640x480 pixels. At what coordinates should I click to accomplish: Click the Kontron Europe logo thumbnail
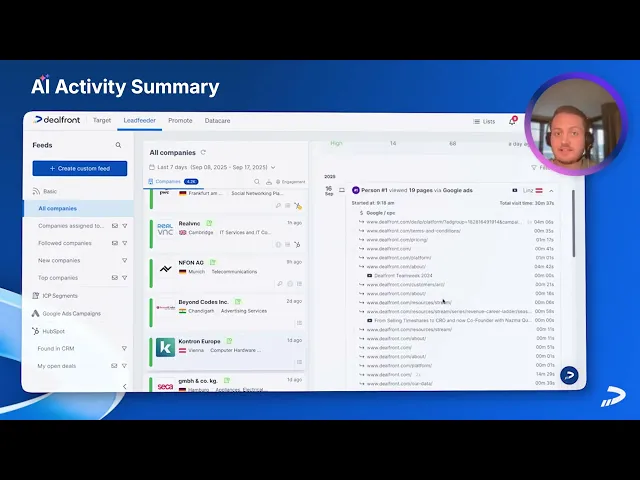point(165,347)
